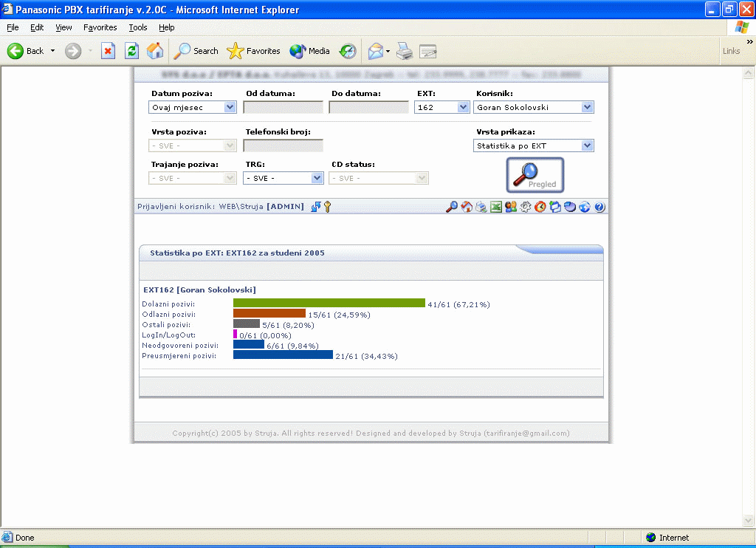
Task: Click the Do datuma date field
Action: pyautogui.click(x=369, y=107)
